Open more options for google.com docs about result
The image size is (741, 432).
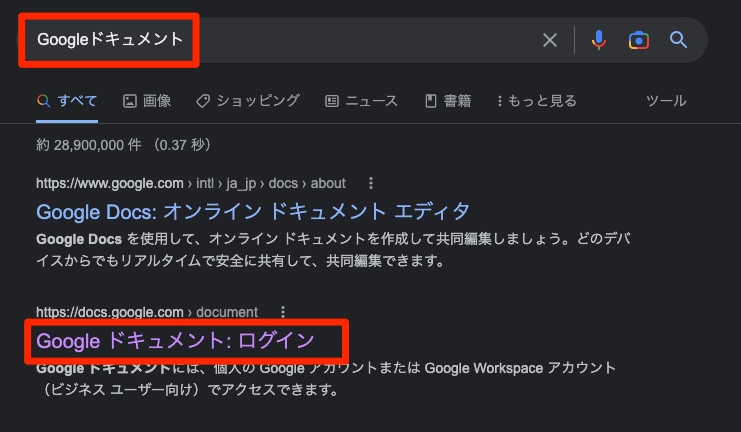(371, 183)
